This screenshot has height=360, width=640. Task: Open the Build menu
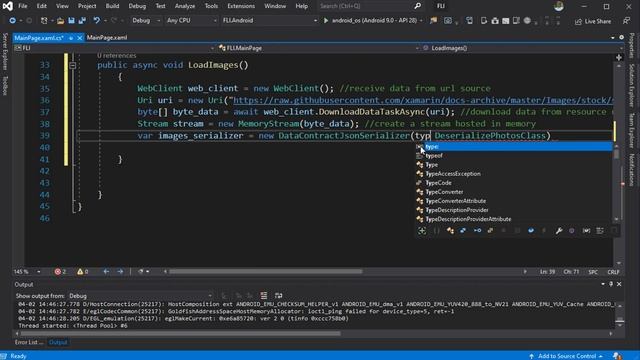(112, 6)
